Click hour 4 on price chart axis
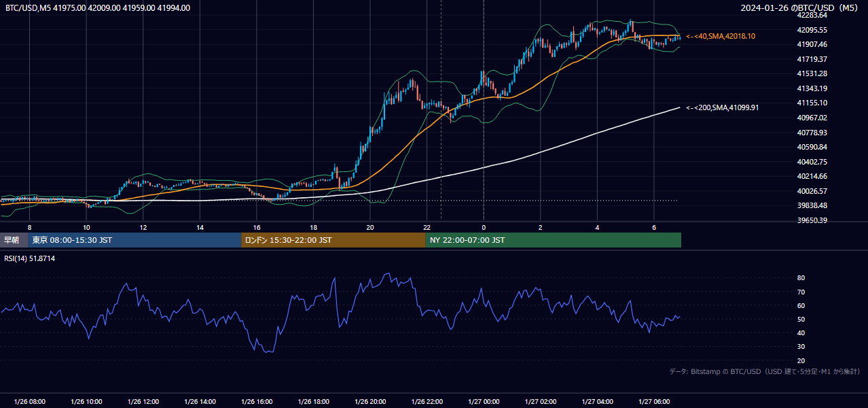Screen dimensions: 868x408 (x=598, y=227)
